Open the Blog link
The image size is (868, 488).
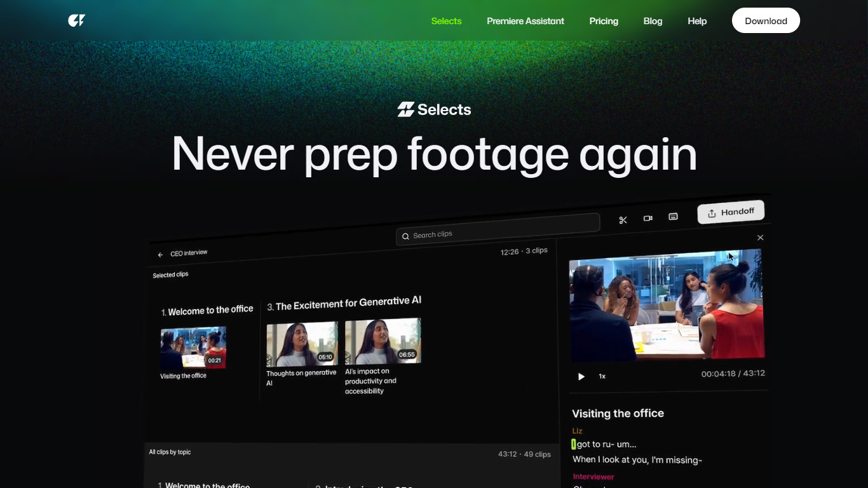pyautogui.click(x=653, y=21)
